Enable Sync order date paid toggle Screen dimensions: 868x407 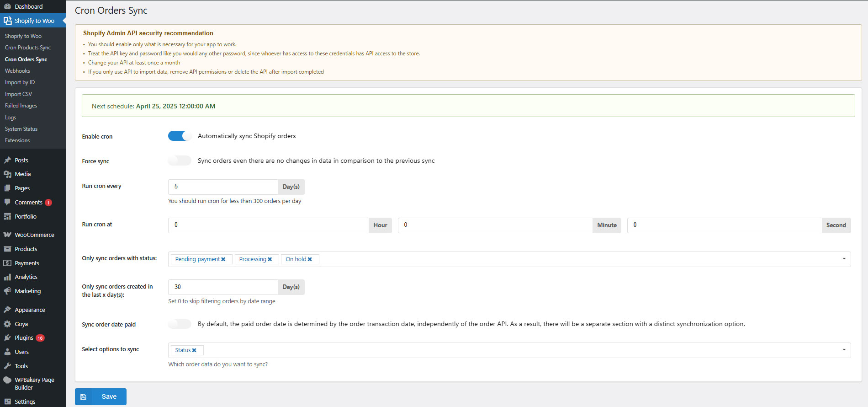click(180, 324)
